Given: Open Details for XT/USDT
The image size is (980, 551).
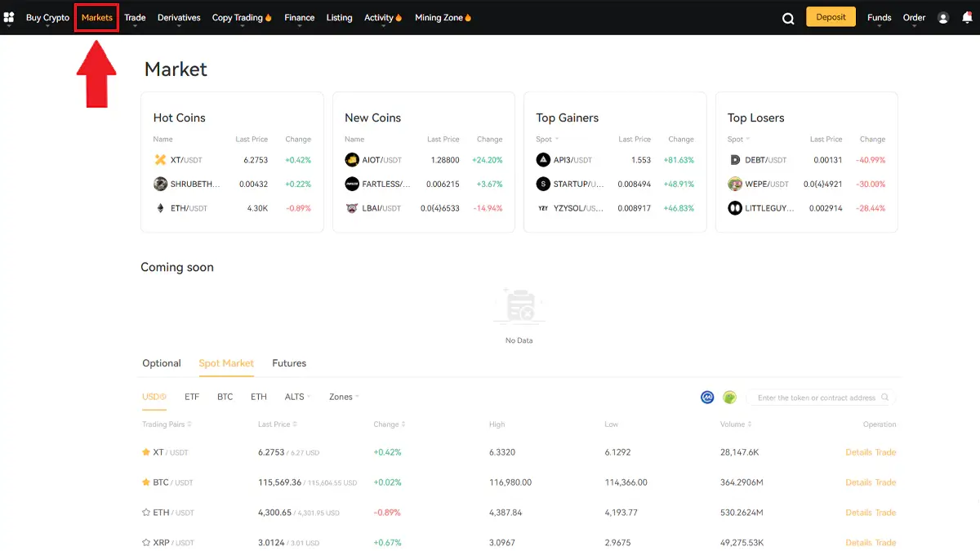Looking at the screenshot, I should (x=858, y=452).
